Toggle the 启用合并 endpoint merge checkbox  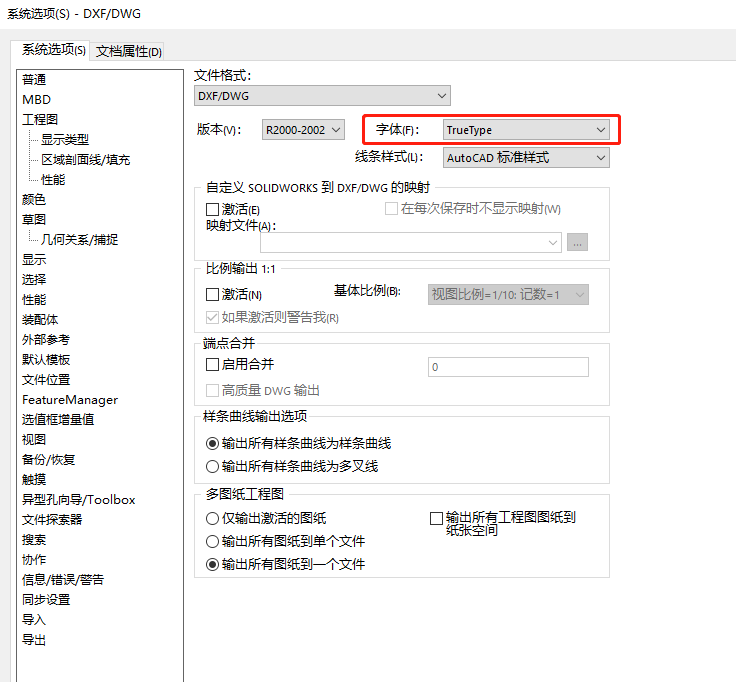(212, 365)
